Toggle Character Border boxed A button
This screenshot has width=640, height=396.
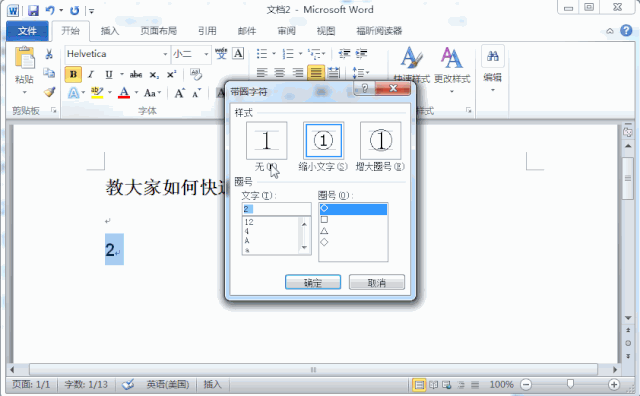pyautogui.click(x=238, y=53)
